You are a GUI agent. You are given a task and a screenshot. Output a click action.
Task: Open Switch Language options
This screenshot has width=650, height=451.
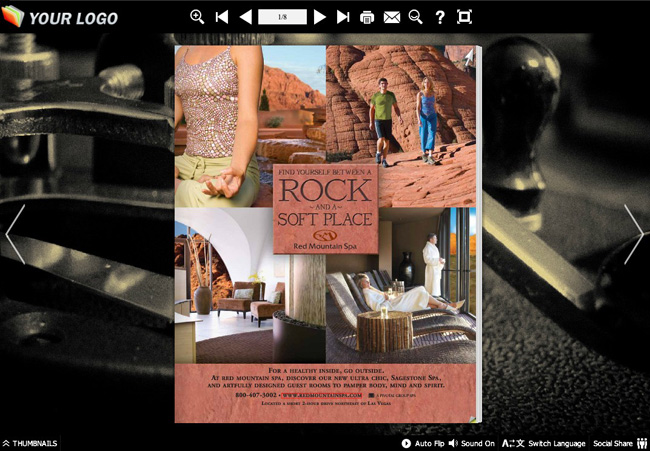tap(543, 444)
